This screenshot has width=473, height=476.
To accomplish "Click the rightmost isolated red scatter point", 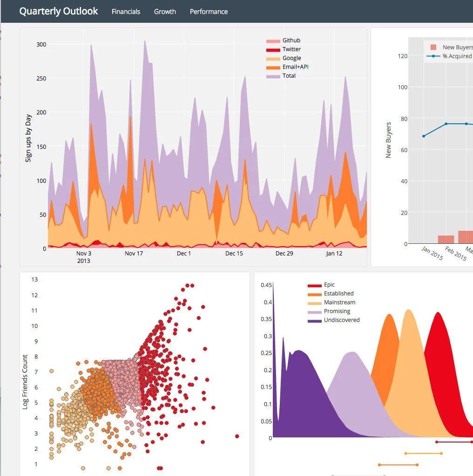I will coord(237,436).
